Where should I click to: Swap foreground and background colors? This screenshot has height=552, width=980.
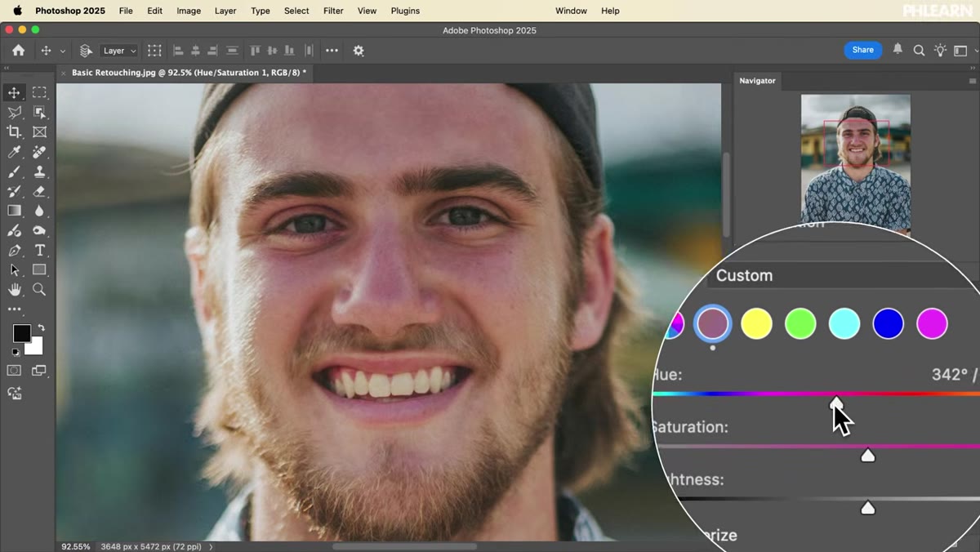[41, 327]
